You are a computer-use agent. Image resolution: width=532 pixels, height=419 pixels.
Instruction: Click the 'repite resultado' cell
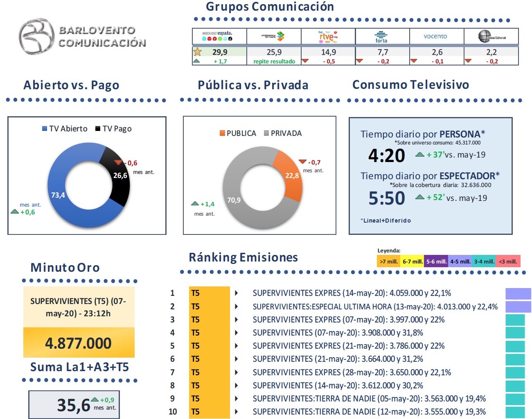coord(274,61)
